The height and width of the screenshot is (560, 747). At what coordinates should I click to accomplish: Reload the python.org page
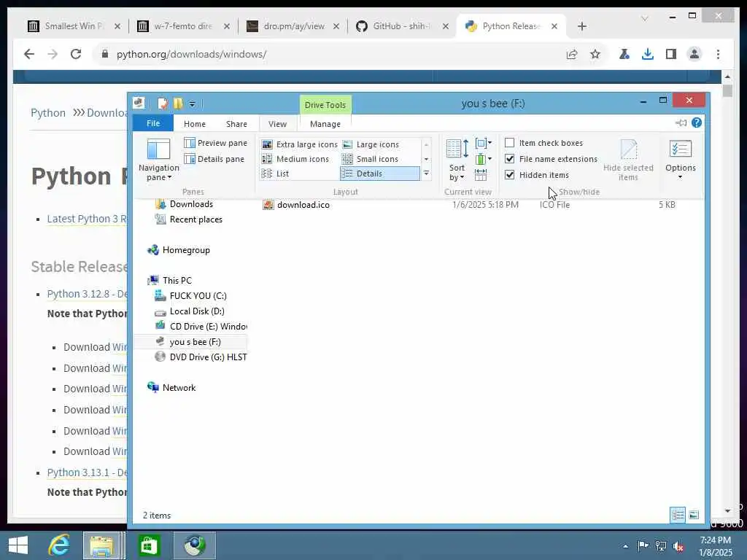click(76, 54)
